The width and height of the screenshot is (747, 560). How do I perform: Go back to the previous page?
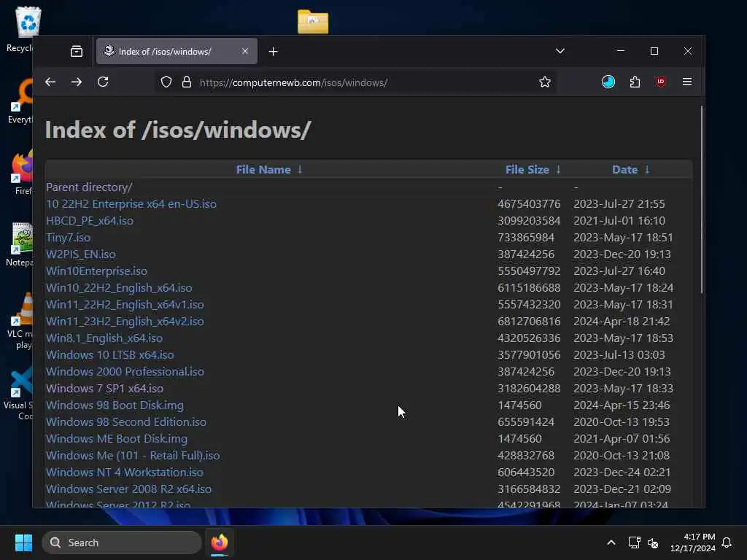[x=50, y=82]
